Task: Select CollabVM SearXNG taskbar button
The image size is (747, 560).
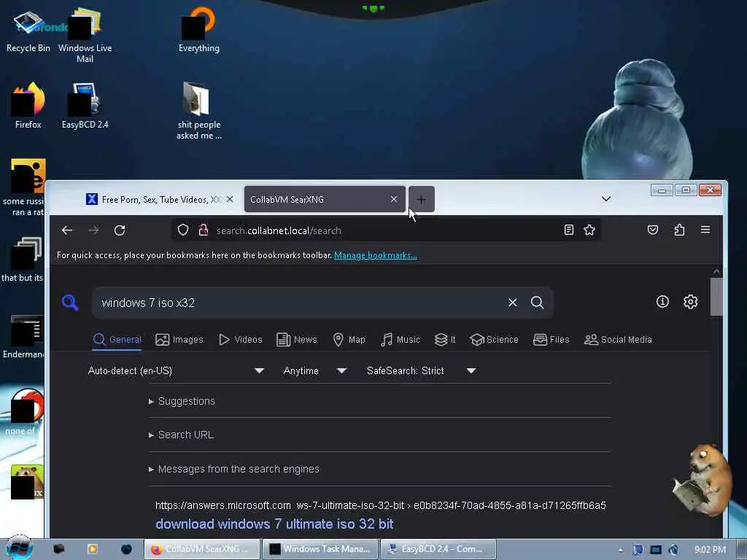Action: click(x=202, y=549)
